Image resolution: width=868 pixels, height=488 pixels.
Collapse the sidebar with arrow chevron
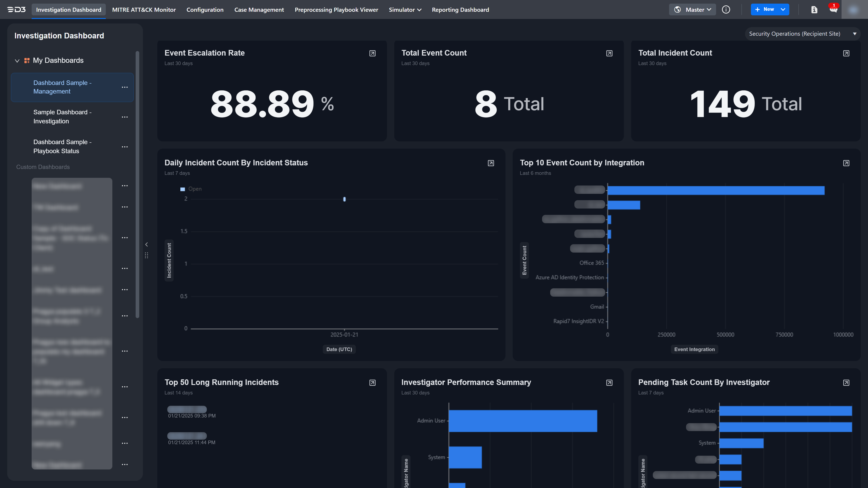coord(146,244)
